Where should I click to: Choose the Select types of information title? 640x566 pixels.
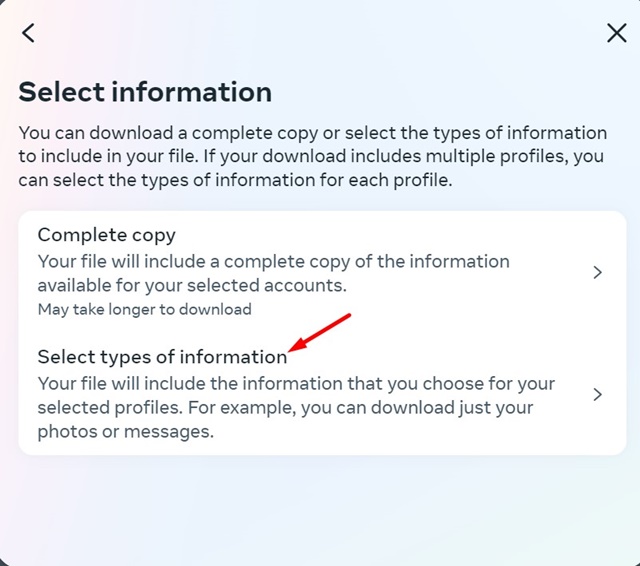click(162, 357)
